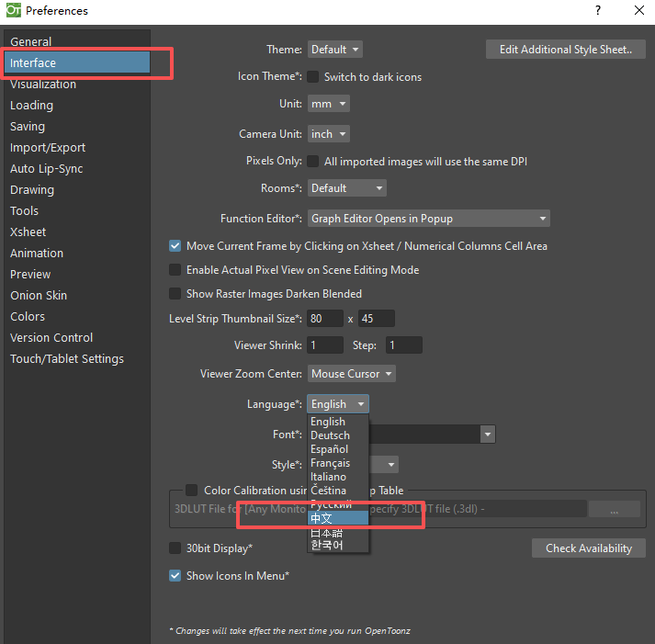Choose 日本語 from language list
Screen dimensions: 655x644
click(x=338, y=532)
